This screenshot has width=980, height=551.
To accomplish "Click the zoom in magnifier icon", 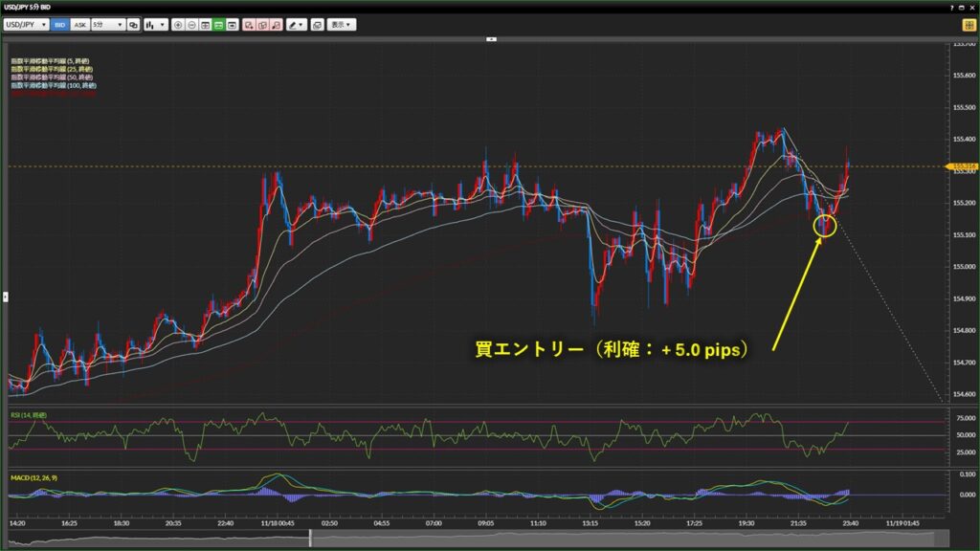I will (178, 24).
